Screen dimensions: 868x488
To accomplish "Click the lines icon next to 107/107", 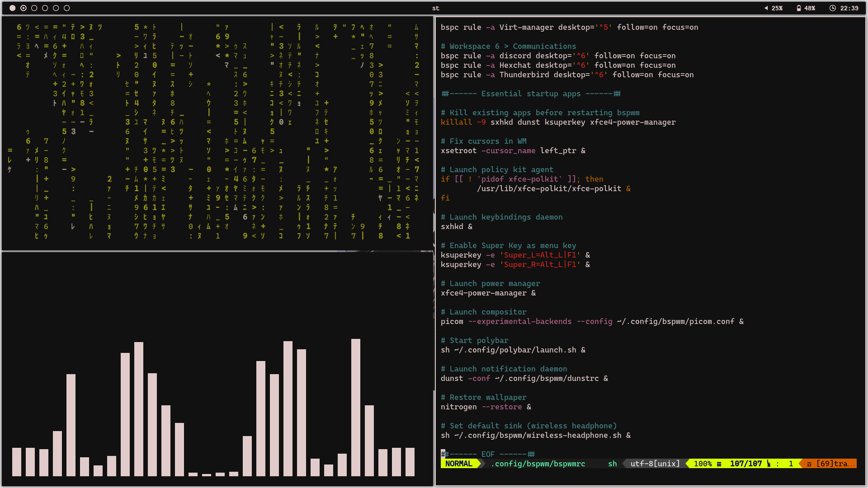I will point(719,464).
